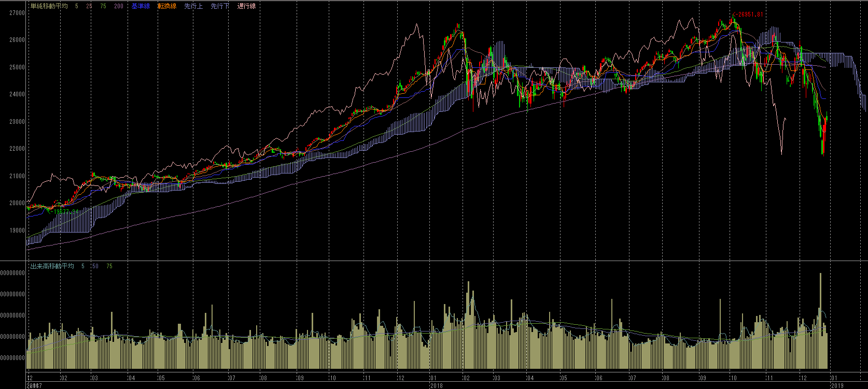Click the 22000 price axis label
Screen dimensions: 868x389
coord(17,149)
